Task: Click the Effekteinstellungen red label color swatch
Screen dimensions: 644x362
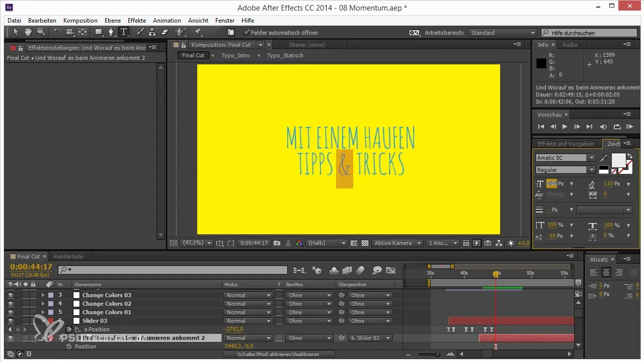Action: pyautogui.click(x=13, y=48)
